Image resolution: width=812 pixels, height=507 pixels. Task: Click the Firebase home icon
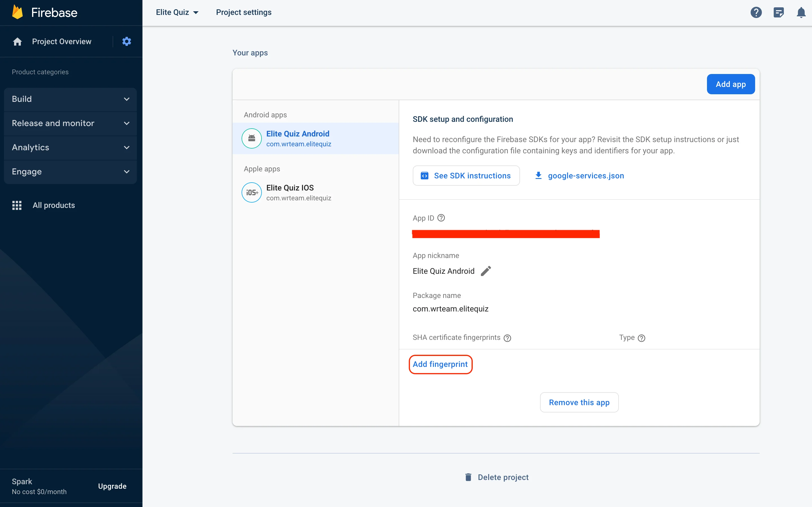(17, 41)
